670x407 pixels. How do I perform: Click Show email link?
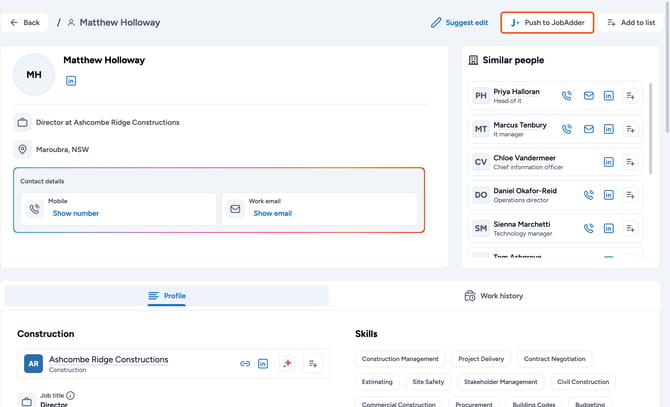coord(273,213)
